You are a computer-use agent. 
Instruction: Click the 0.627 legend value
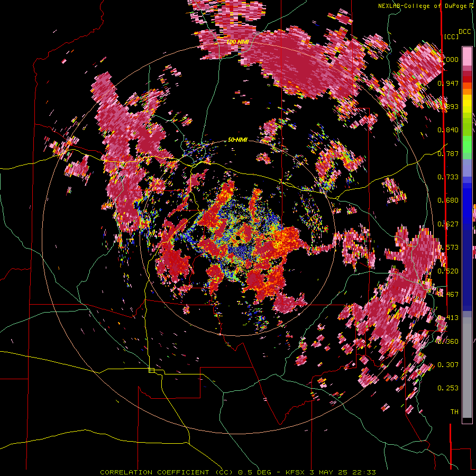coord(448,224)
